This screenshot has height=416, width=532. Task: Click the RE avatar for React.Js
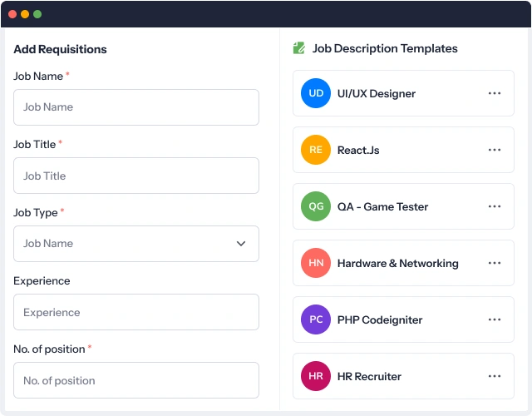tap(316, 150)
